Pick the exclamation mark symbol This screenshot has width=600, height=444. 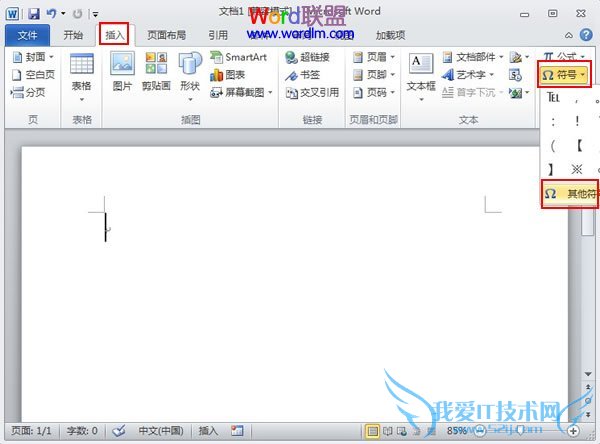click(x=577, y=121)
